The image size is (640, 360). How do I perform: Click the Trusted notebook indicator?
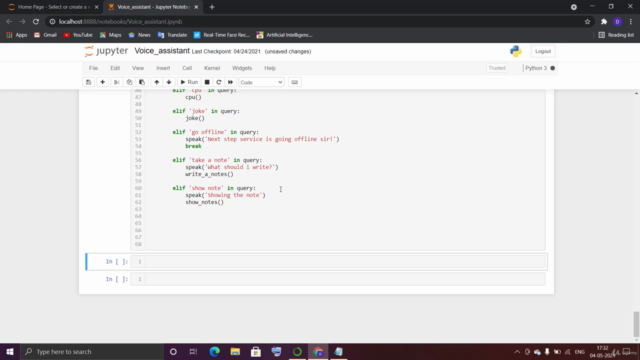(497, 68)
